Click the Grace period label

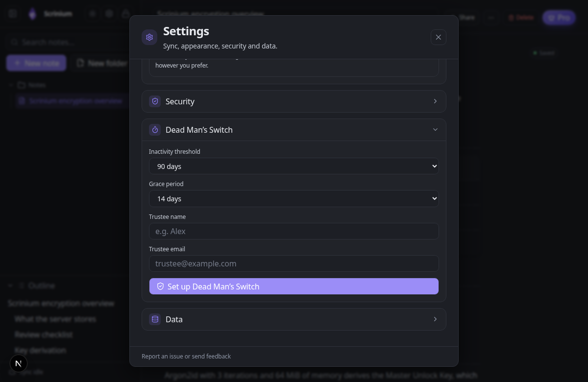[166, 184]
